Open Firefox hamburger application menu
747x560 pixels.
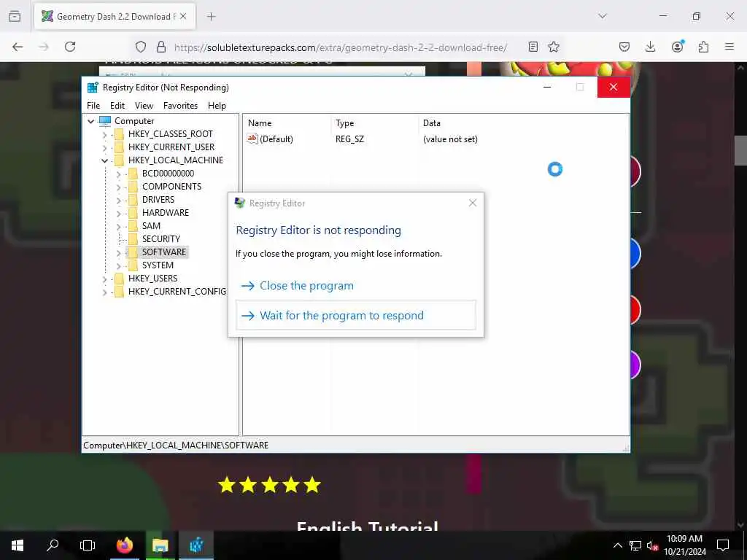[x=729, y=47]
